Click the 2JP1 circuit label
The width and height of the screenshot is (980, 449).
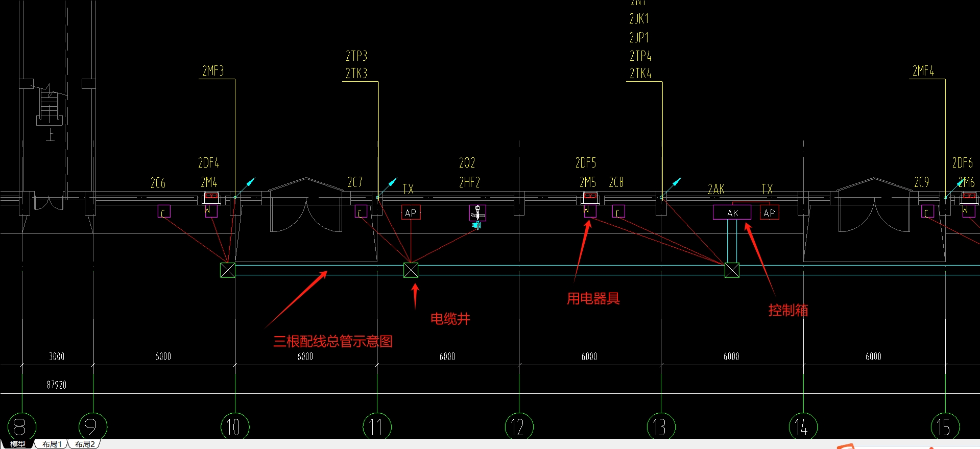pyautogui.click(x=639, y=38)
